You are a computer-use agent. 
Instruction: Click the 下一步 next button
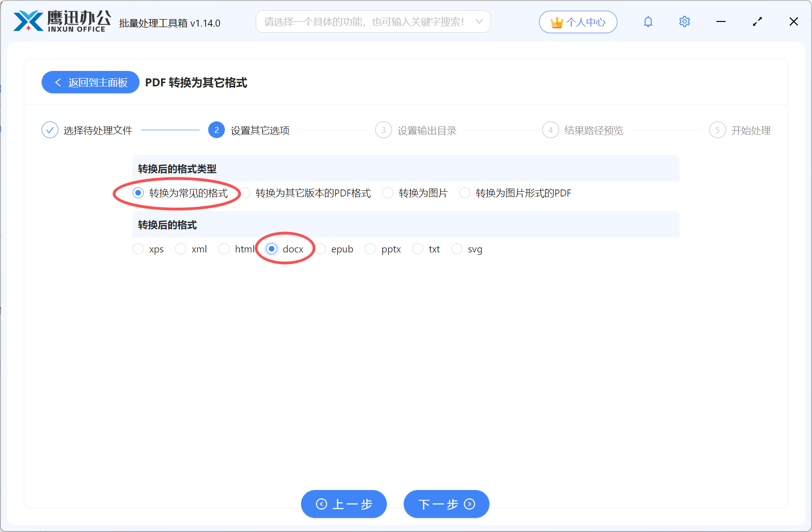(x=446, y=504)
